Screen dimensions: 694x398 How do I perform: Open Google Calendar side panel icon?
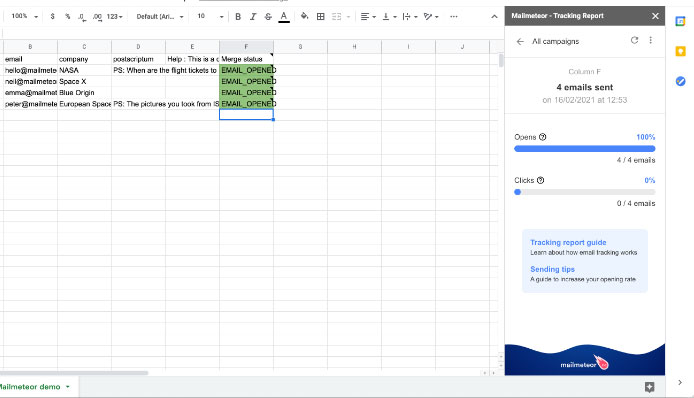tap(680, 21)
